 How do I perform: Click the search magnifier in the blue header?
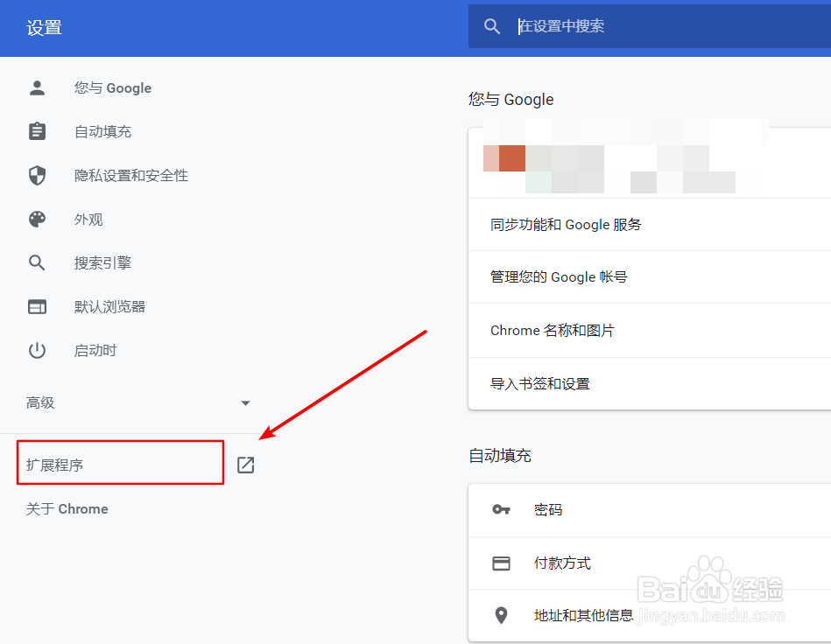pos(491,26)
